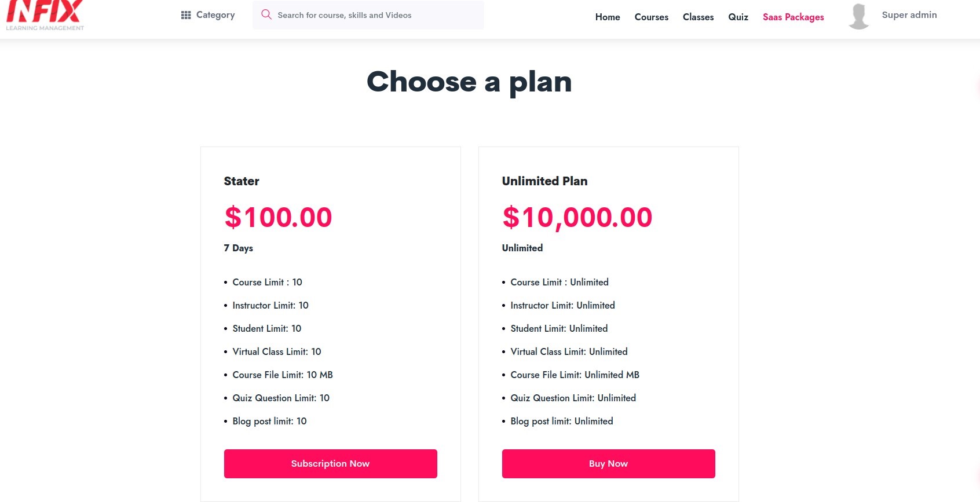
Task: Click the Subscription Now button
Action: tap(331, 464)
